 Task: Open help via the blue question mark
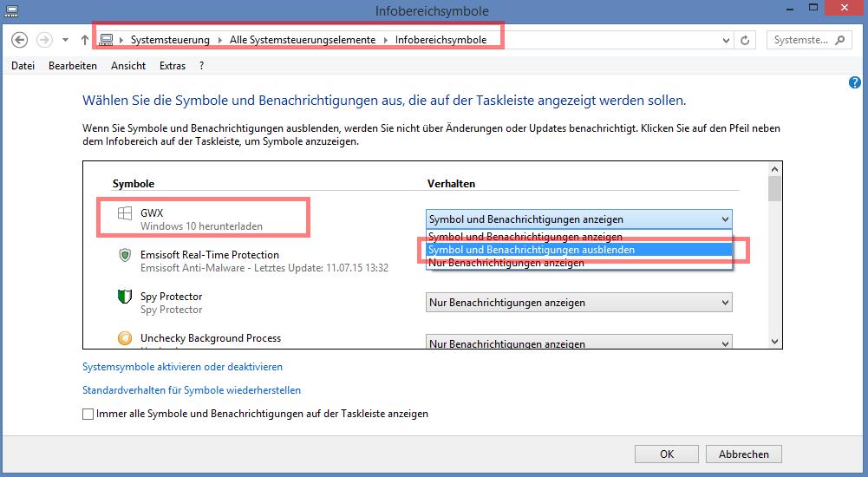click(855, 82)
